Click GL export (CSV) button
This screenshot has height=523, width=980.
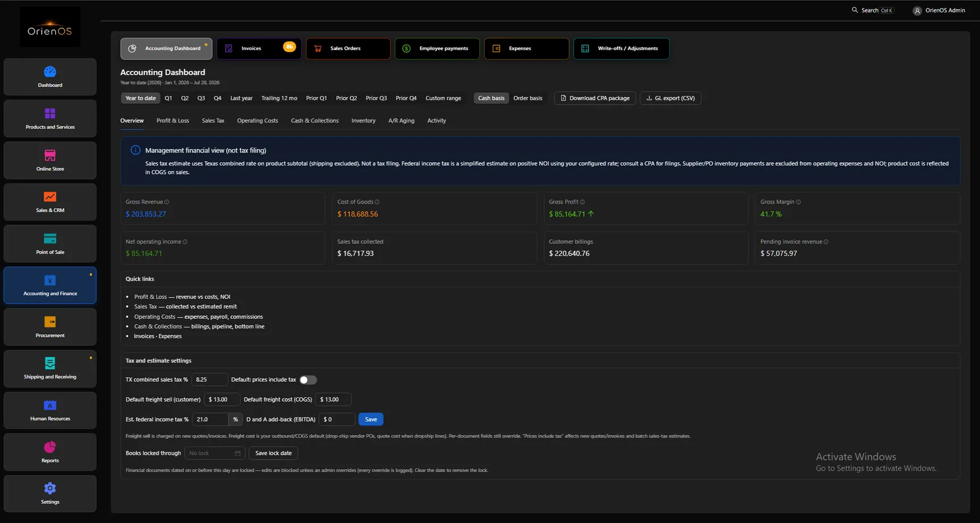[x=671, y=98]
